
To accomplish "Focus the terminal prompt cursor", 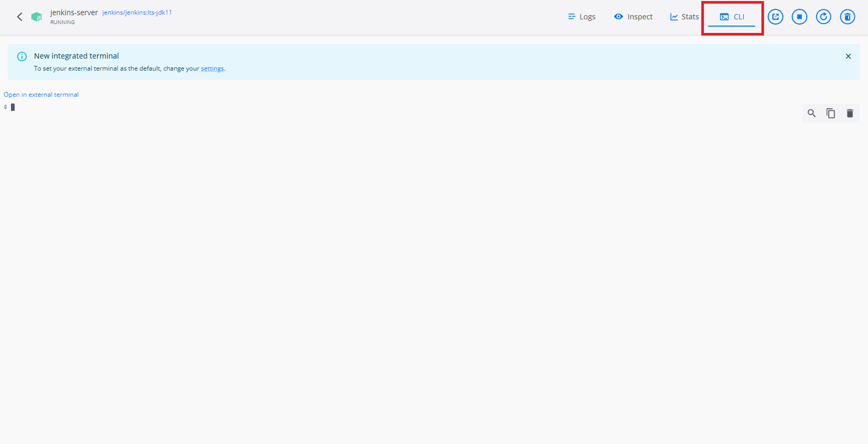I will pyautogui.click(x=13, y=107).
